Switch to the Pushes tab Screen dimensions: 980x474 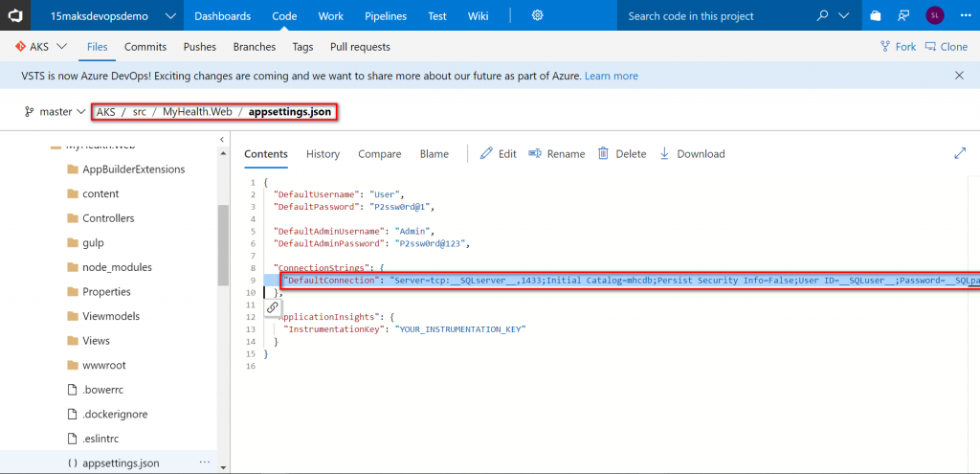pos(200,47)
